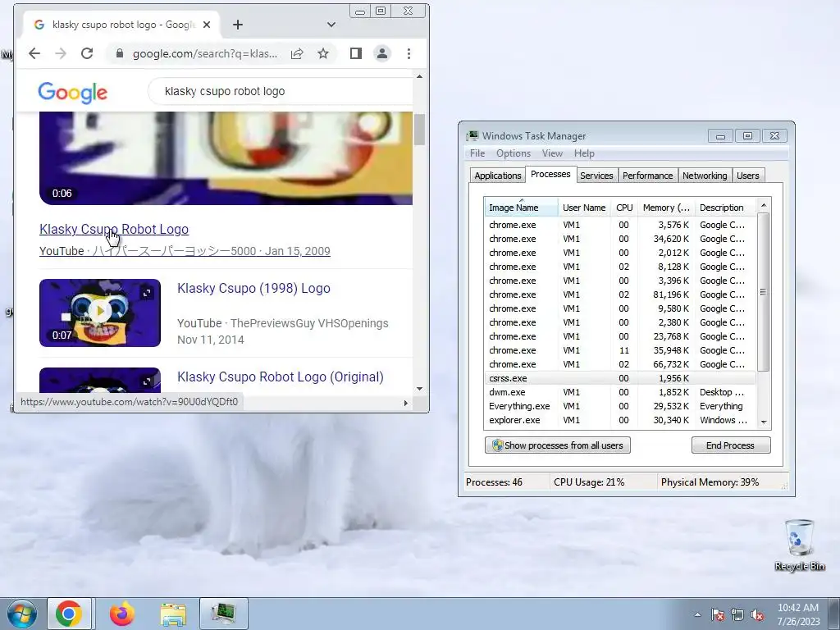
Task: Select the Everything.exe process row
Action: 620,406
